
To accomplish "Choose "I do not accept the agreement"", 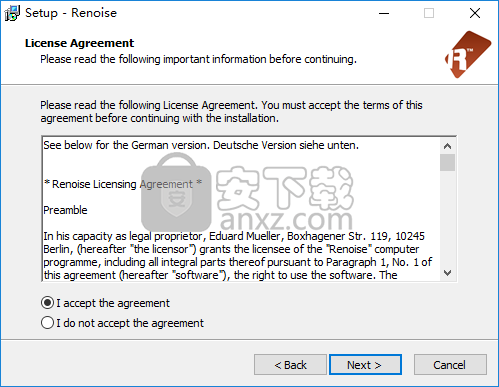I will coord(122,323).
